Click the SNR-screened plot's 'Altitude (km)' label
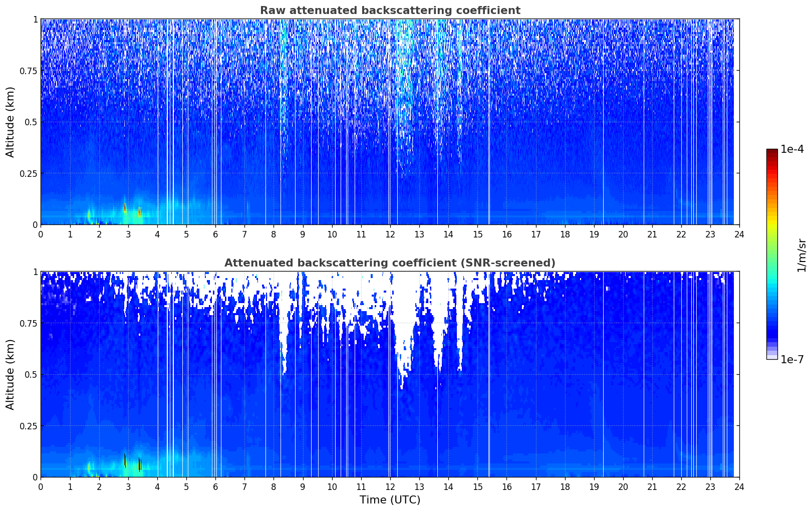Screen dimensions: 812x511 [x=10, y=374]
